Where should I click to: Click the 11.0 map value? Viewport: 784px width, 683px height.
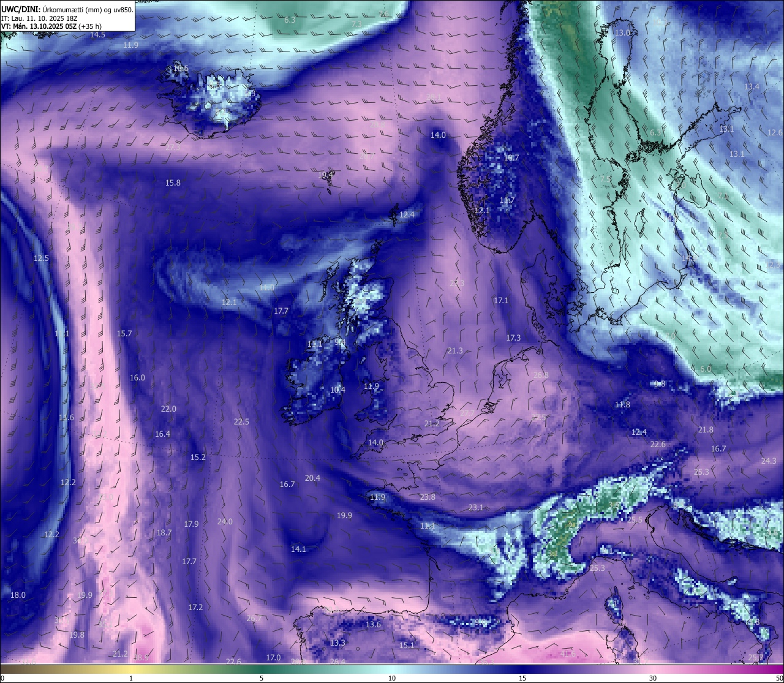pyautogui.click(x=266, y=288)
